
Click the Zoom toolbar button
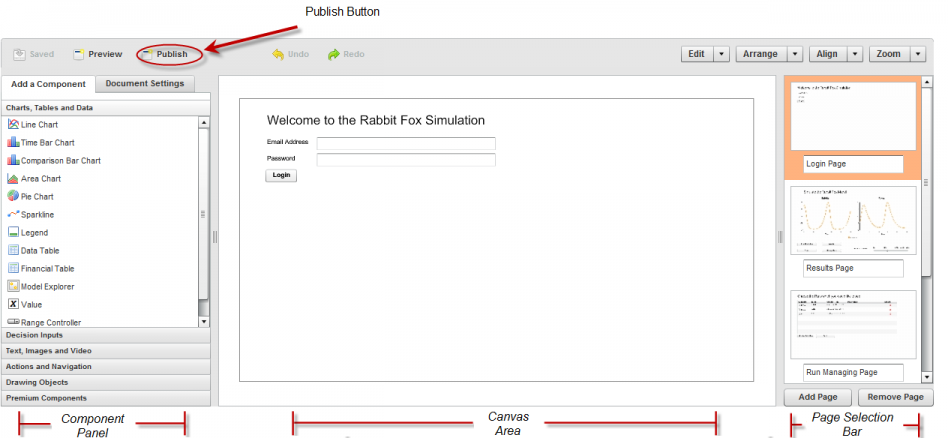tap(889, 54)
